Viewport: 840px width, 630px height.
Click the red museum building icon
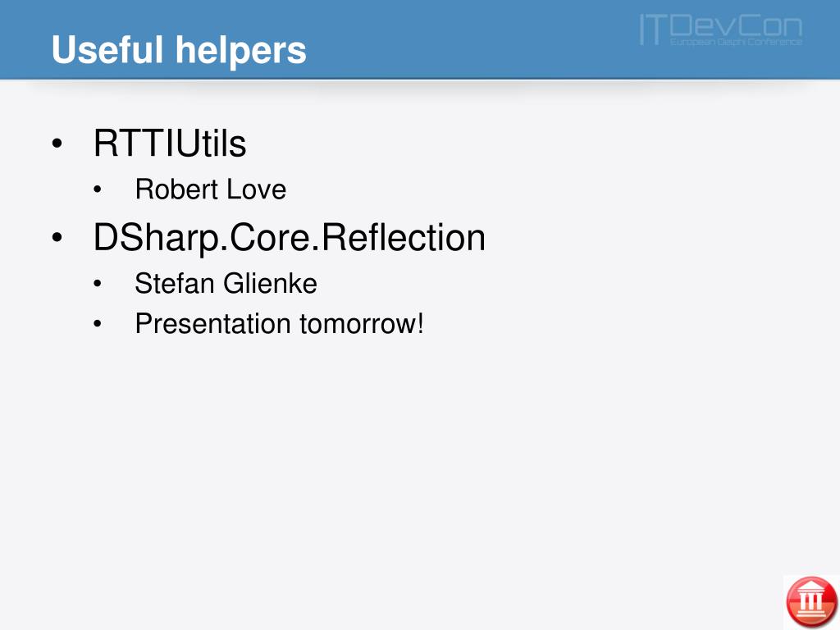(811, 602)
